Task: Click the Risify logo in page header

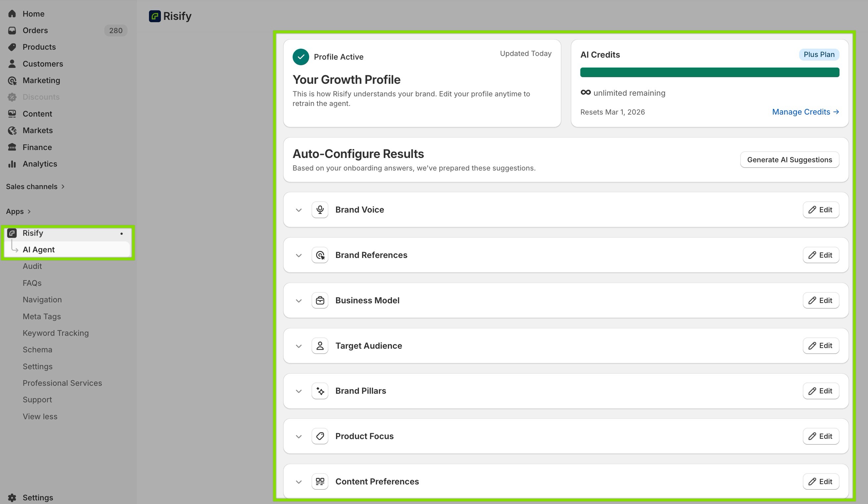Action: coord(155,16)
